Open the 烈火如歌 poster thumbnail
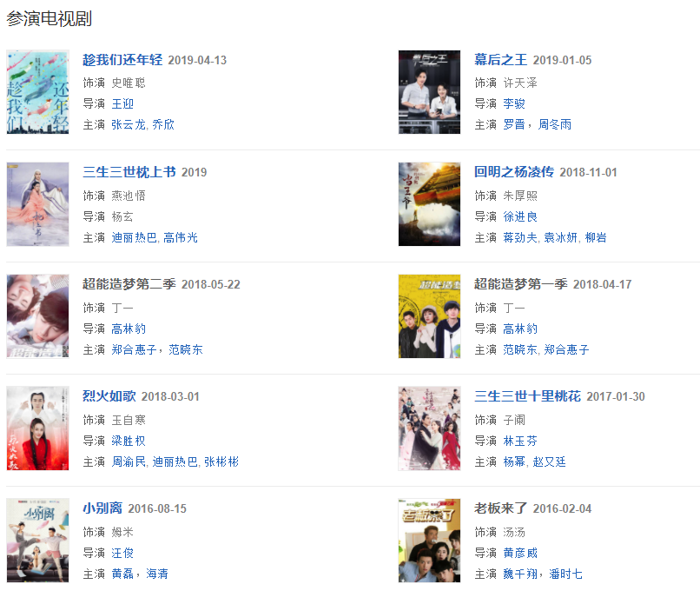The height and width of the screenshot is (591, 700). click(38, 428)
